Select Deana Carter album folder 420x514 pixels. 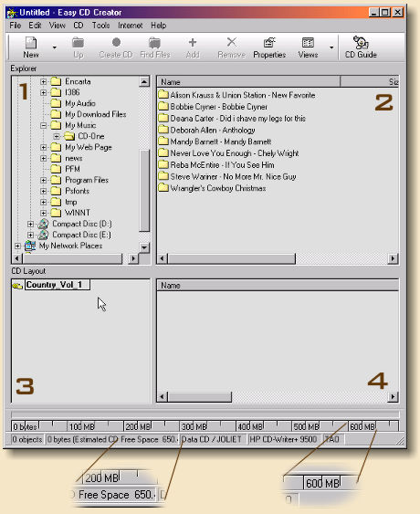(232, 119)
